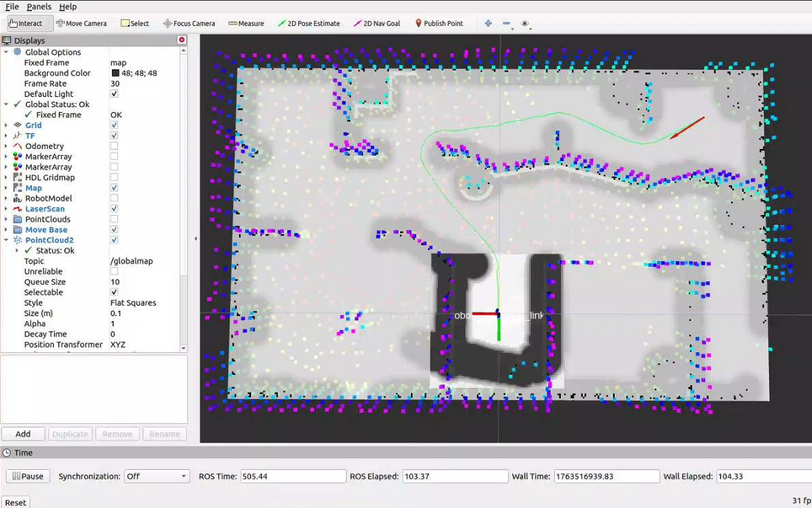Activate the 2D Pose Estimate tool
812x508 pixels.
click(x=308, y=23)
